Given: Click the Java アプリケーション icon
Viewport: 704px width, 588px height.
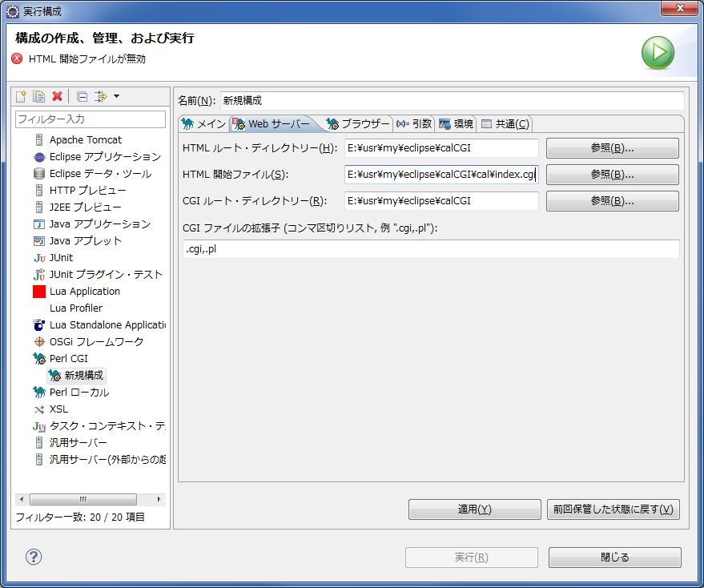Looking at the screenshot, I should pos(39,224).
